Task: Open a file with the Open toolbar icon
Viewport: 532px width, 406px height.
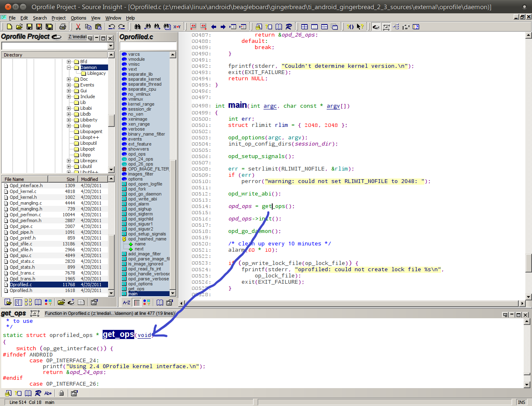Action: click(x=19, y=27)
